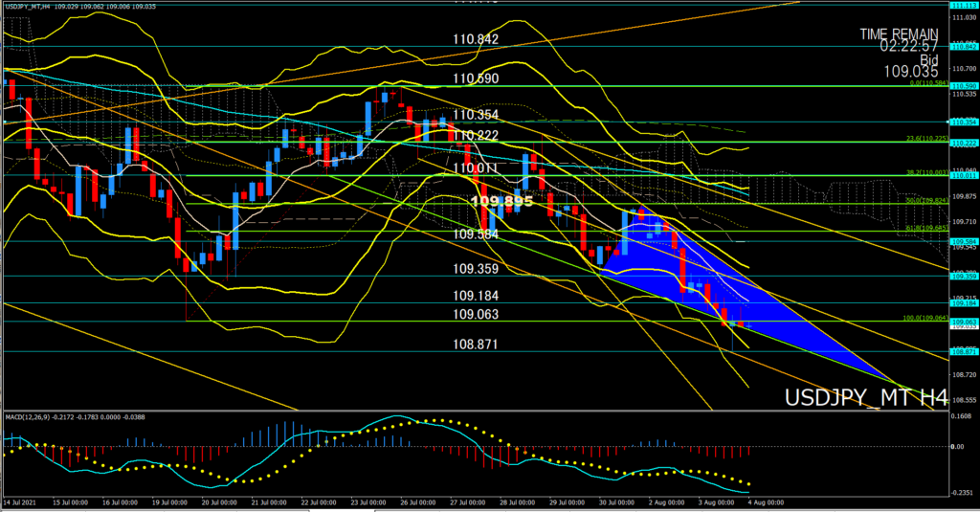Click the 15 Jul 00:00 time label
980x512 pixels.
70,502
